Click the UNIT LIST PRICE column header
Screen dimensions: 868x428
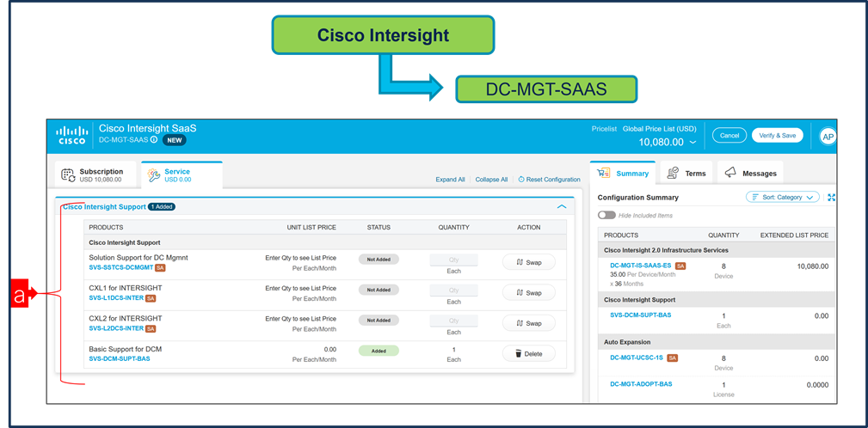(311, 227)
